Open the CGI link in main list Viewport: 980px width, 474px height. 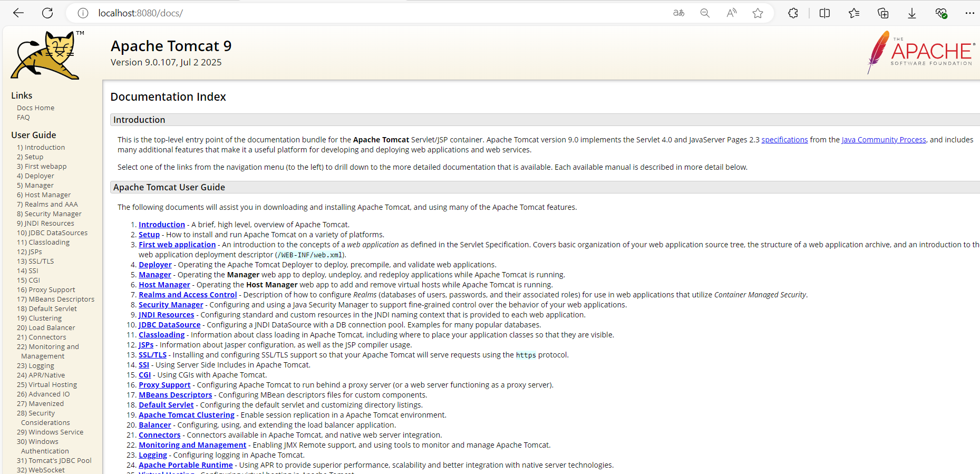click(x=144, y=375)
